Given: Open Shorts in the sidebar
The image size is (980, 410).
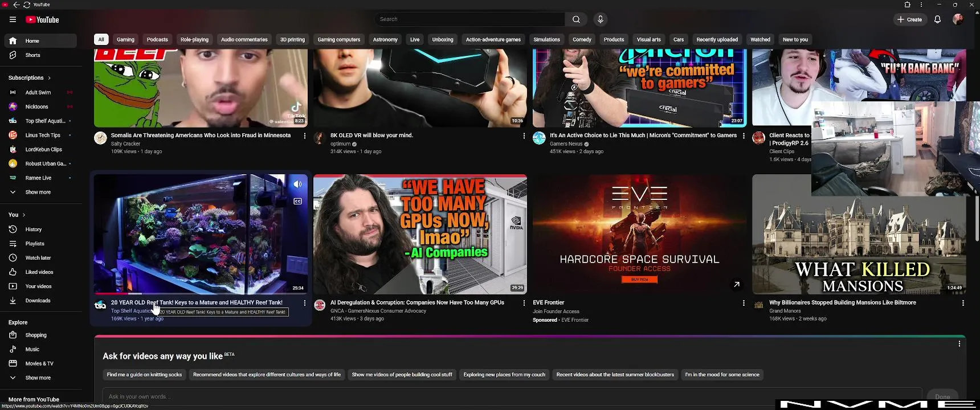Looking at the screenshot, I should 40,55.
